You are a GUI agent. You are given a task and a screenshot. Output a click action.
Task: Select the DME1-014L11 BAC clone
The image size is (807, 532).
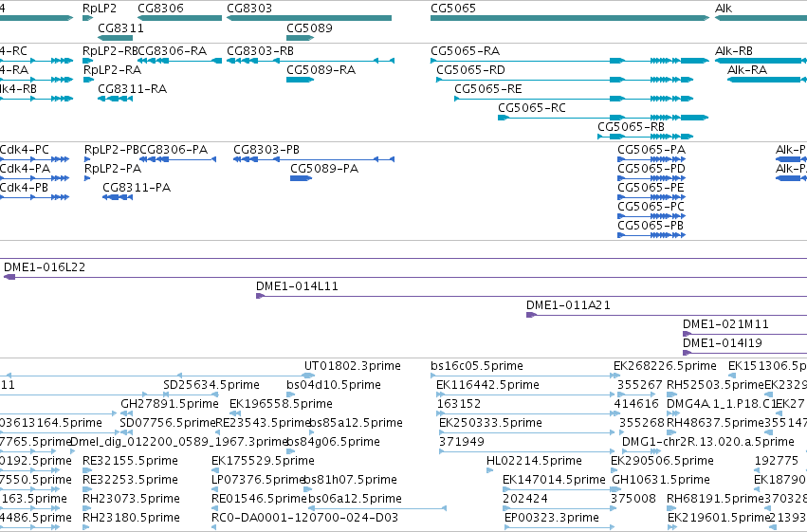coord(531,297)
